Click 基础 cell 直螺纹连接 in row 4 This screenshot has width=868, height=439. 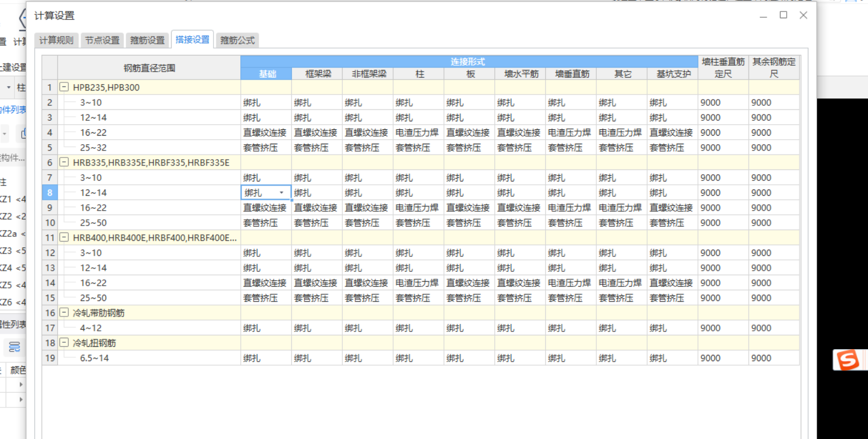[x=266, y=133]
